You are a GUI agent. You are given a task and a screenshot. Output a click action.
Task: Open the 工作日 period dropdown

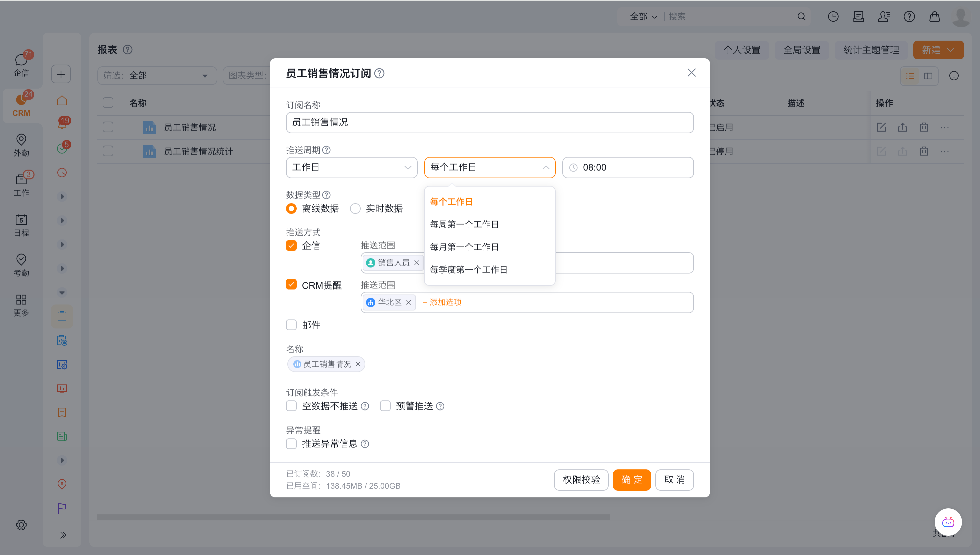pyautogui.click(x=351, y=167)
